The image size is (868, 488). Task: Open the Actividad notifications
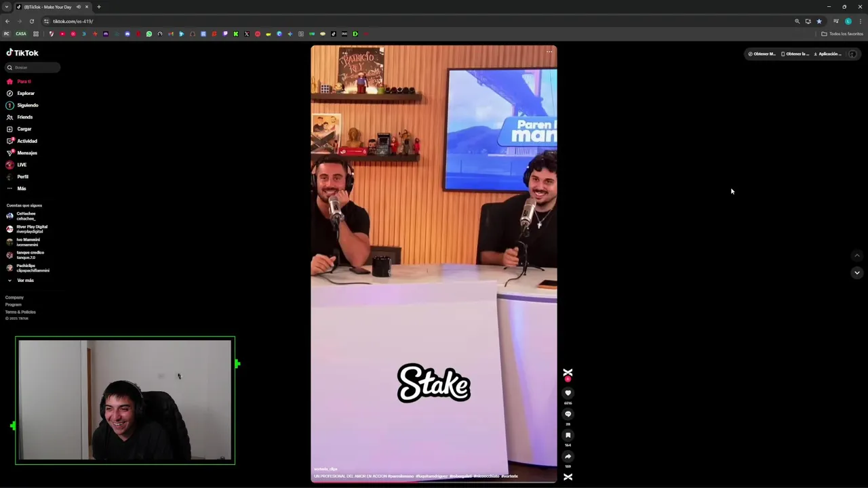click(22, 141)
